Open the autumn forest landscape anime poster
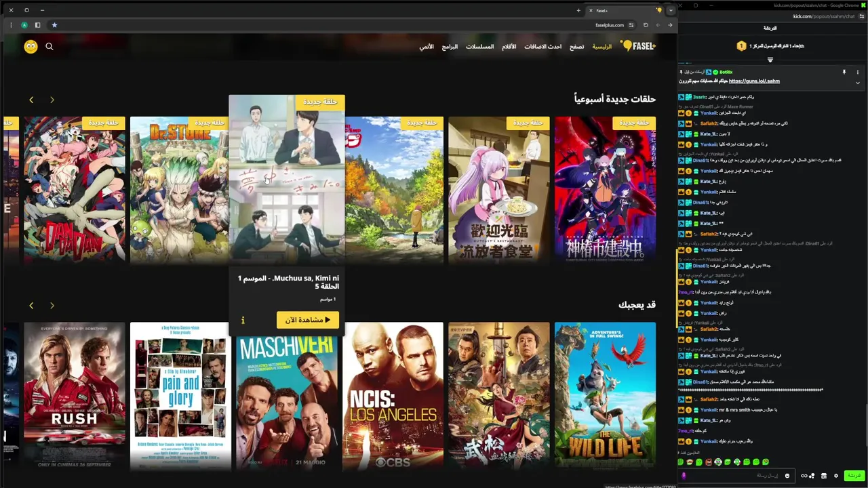 394,189
